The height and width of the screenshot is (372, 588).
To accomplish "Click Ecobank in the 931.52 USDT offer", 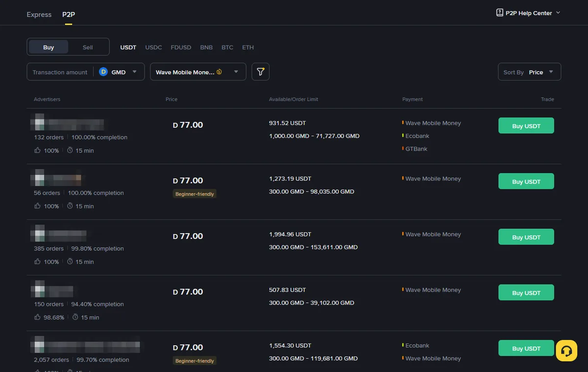I will coord(417,136).
